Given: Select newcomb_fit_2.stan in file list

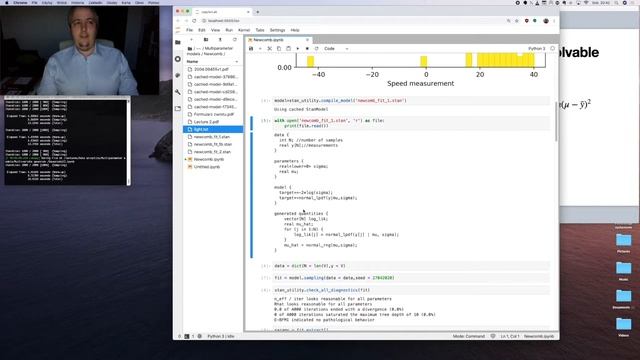Looking at the screenshot, I should pyautogui.click(x=213, y=152).
